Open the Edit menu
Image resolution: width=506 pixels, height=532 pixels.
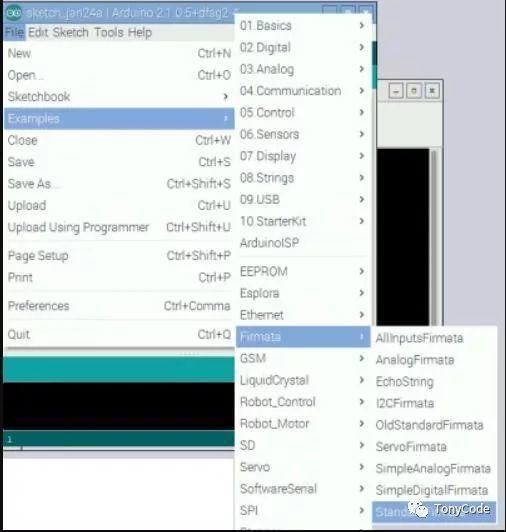[x=38, y=33]
